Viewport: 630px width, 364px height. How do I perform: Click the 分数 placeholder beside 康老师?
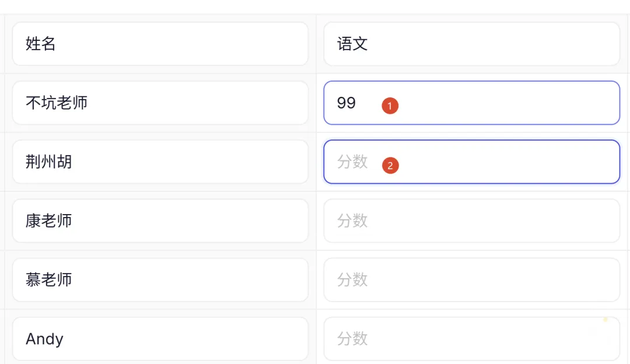tap(352, 220)
